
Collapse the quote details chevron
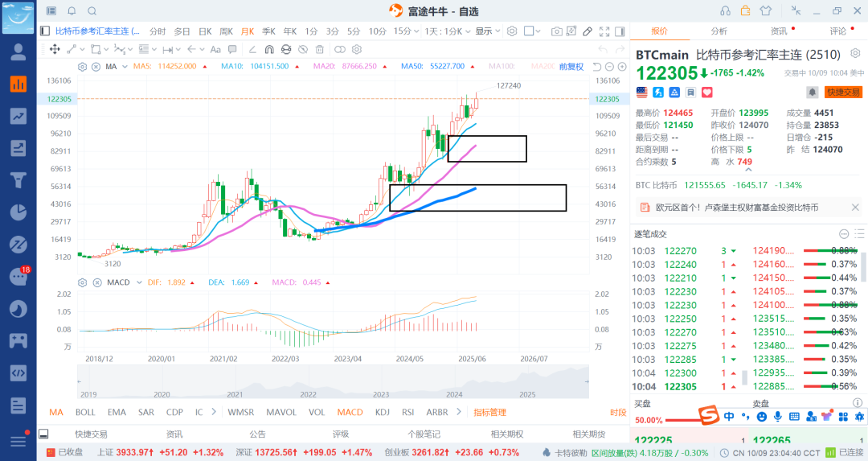[748, 171]
